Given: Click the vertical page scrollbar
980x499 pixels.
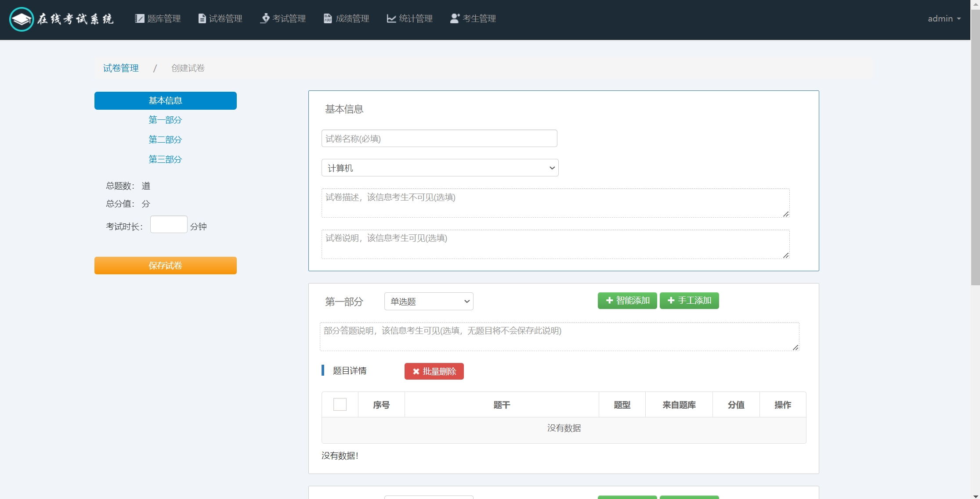Looking at the screenshot, I should click(x=975, y=147).
